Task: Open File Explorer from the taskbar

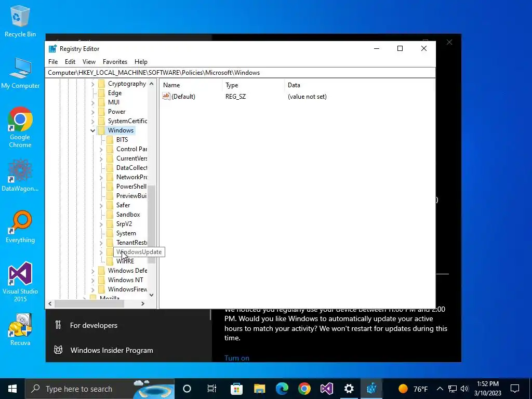Action: tap(259, 389)
